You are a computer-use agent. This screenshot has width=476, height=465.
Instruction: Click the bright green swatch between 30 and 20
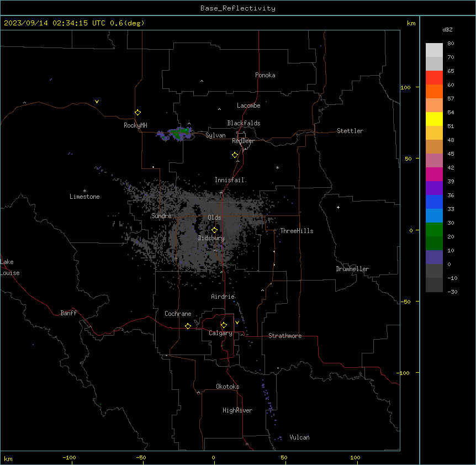[x=434, y=230]
